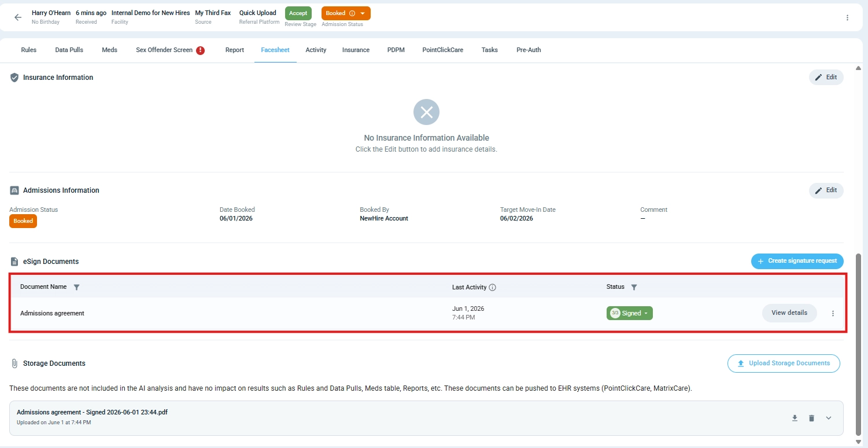Click the red alert icon on Sex Offender Screen
868x448 pixels.
tap(200, 50)
